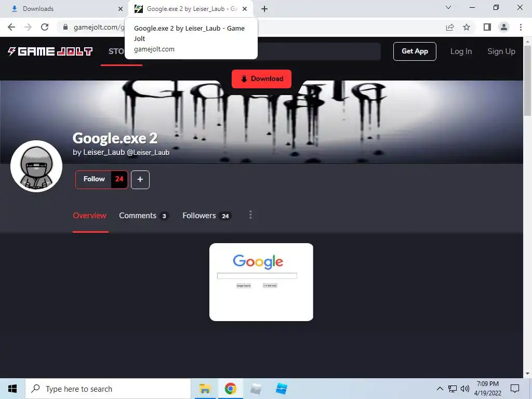Click the Chrome taskbar icon
Viewport: 532px width, 399px height.
pos(230,389)
